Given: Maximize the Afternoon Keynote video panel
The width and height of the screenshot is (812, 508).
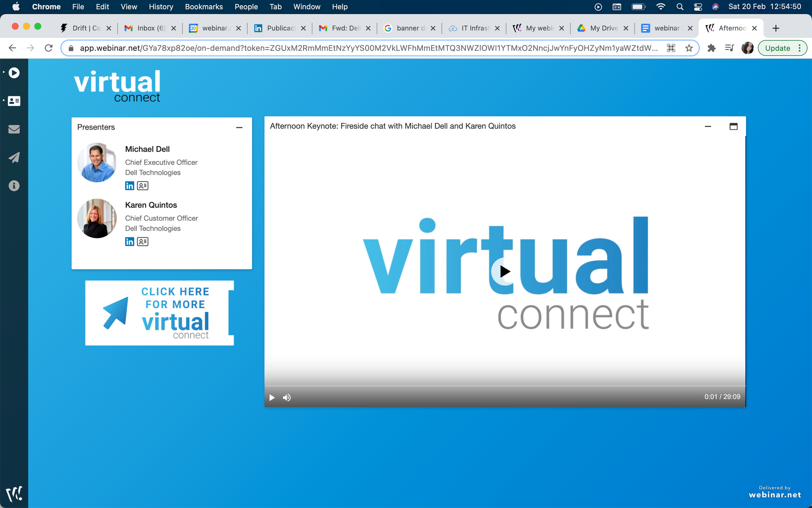Looking at the screenshot, I should [x=733, y=126].
